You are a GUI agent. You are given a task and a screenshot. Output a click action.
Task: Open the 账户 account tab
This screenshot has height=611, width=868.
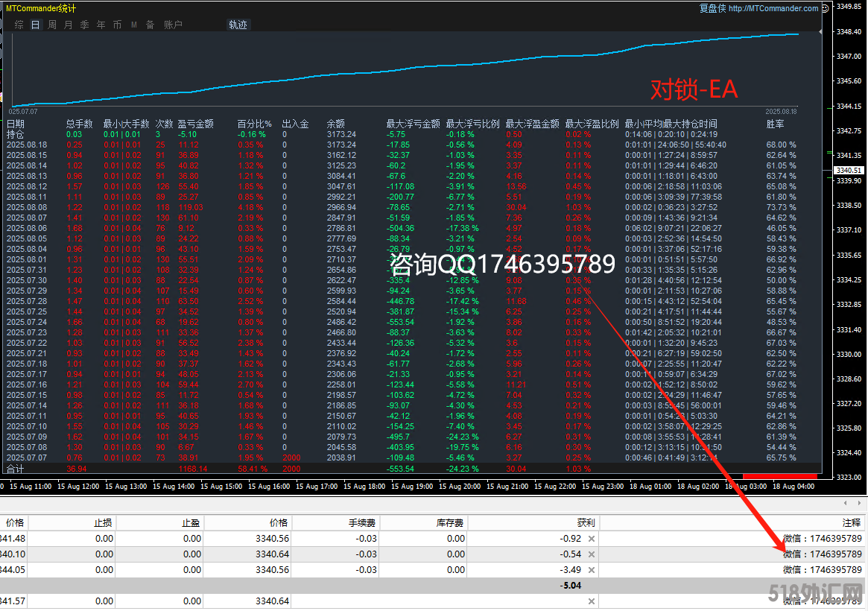click(173, 25)
